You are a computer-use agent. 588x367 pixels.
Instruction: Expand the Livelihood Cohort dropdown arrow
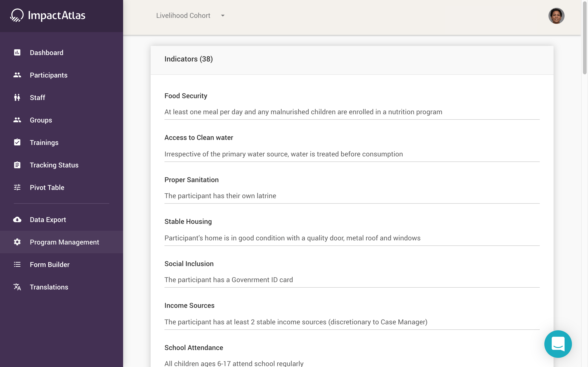tap(223, 16)
